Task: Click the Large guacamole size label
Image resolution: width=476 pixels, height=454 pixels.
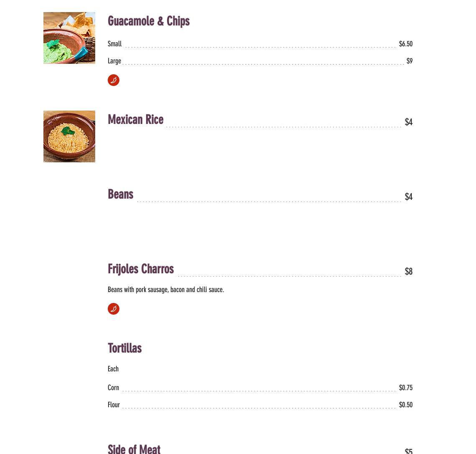Action: point(114,61)
